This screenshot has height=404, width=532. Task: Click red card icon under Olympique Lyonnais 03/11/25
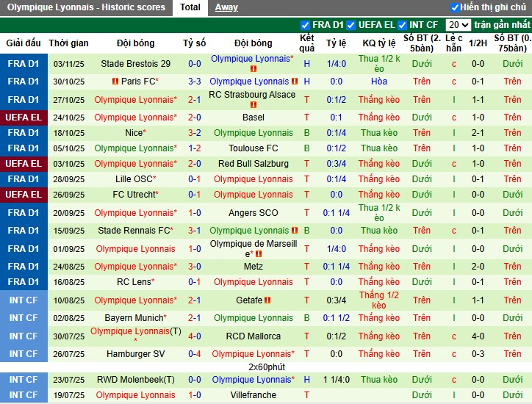[253, 69]
